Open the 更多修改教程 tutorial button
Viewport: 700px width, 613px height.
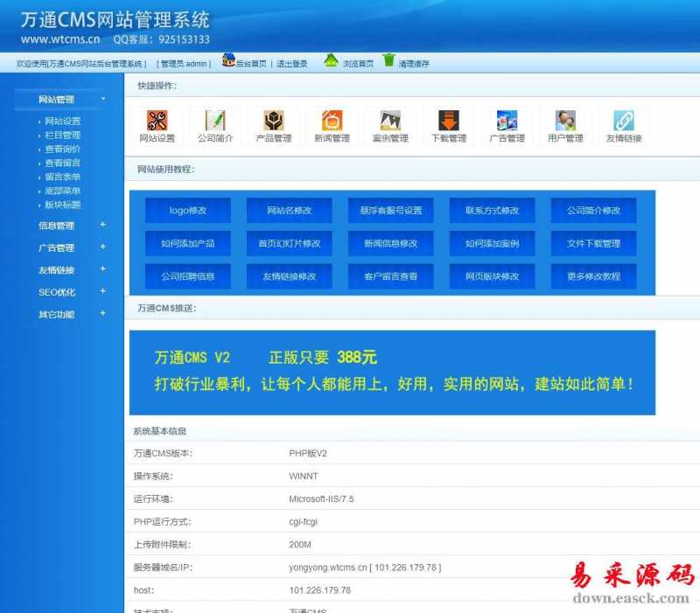click(594, 276)
